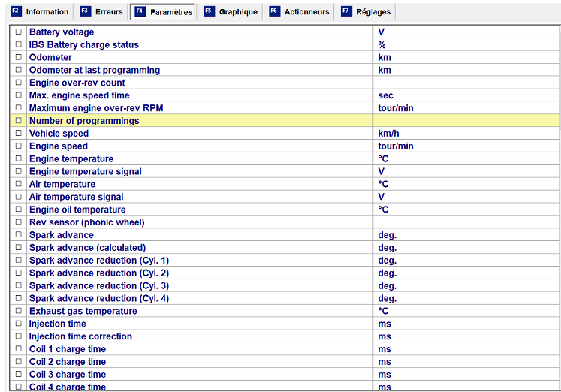The height and width of the screenshot is (392, 561).
Task: Click the Spark advance (calculated) row
Action: pos(87,248)
